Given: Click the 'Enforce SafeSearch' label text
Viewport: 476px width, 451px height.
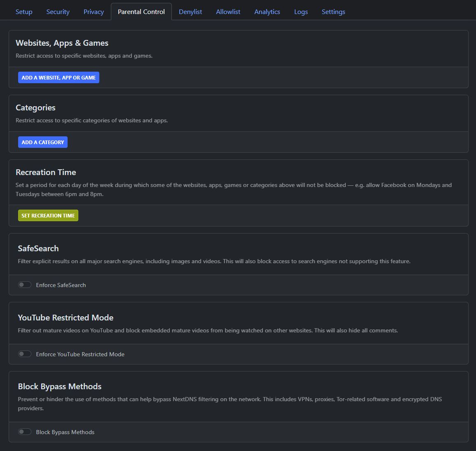Looking at the screenshot, I should [61, 285].
